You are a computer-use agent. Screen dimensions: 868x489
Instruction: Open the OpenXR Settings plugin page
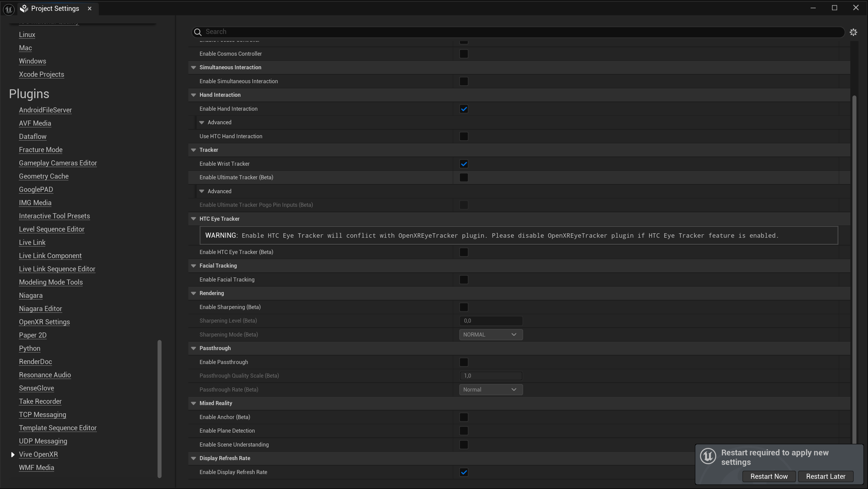click(44, 322)
